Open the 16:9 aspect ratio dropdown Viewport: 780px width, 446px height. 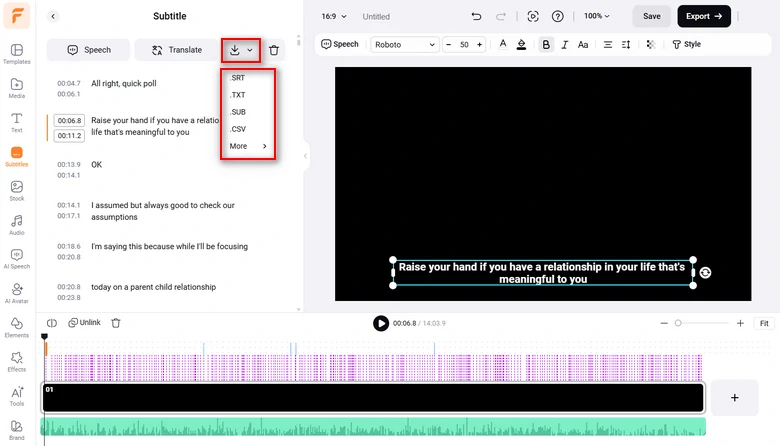[x=334, y=16]
